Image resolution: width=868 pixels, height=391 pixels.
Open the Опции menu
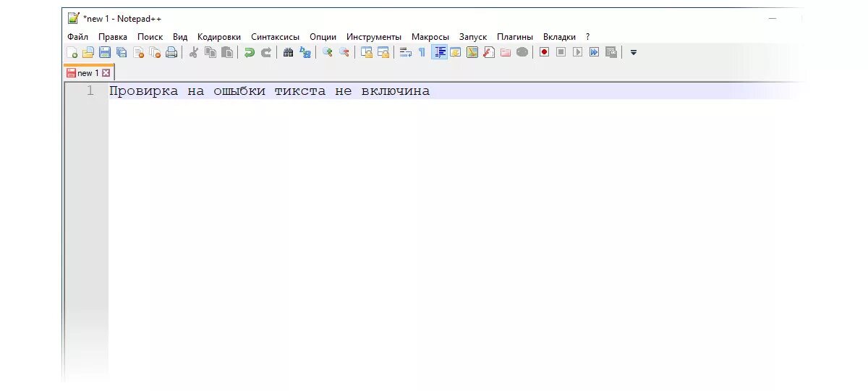323,37
